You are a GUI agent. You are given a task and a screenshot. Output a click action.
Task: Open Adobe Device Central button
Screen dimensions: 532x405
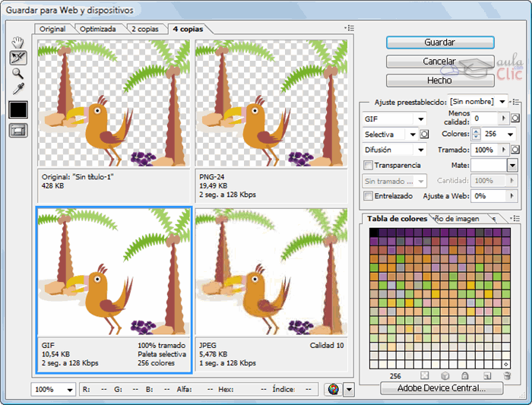[441, 388]
